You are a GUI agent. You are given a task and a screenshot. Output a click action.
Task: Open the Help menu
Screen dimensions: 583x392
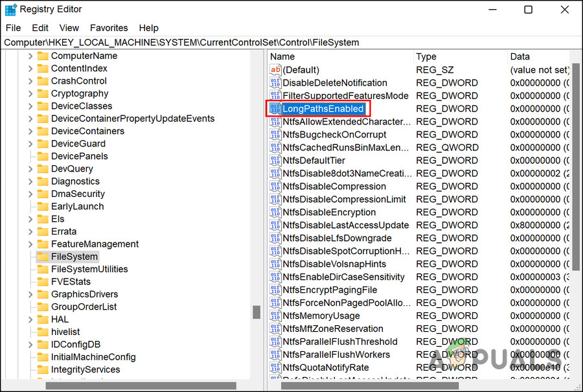[x=149, y=28]
